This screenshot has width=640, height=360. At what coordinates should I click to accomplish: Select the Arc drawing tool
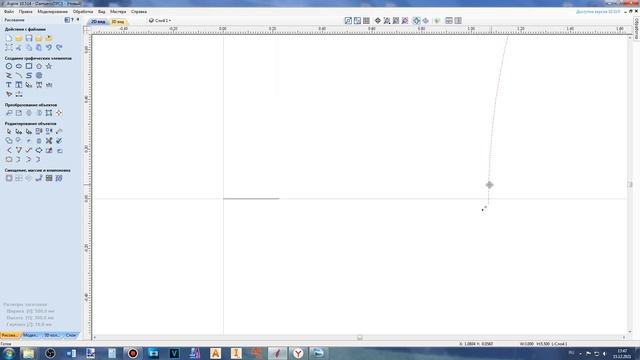click(19, 76)
